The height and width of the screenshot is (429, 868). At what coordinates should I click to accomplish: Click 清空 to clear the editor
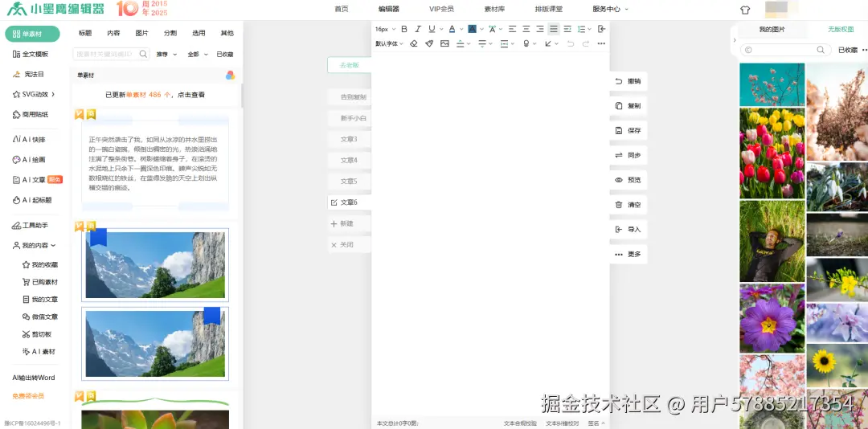click(x=628, y=205)
